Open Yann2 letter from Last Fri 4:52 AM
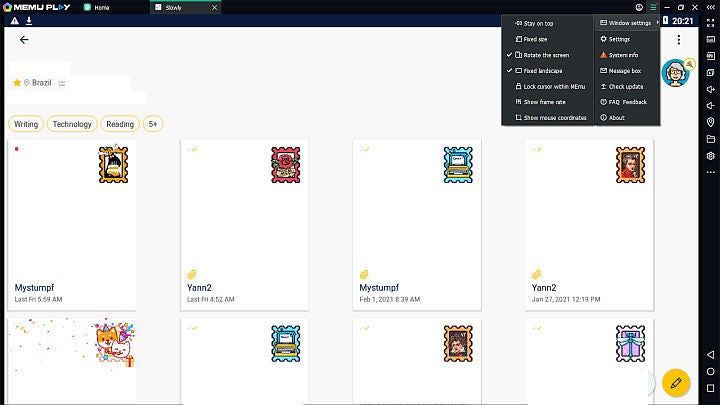Screen dimensions: 720x405 (x=244, y=225)
